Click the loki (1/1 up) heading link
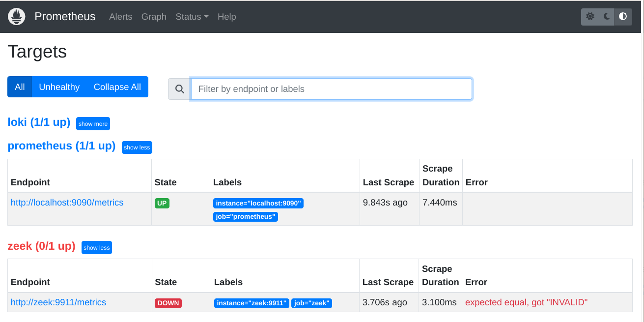This screenshot has height=322, width=644. pyautogui.click(x=39, y=122)
